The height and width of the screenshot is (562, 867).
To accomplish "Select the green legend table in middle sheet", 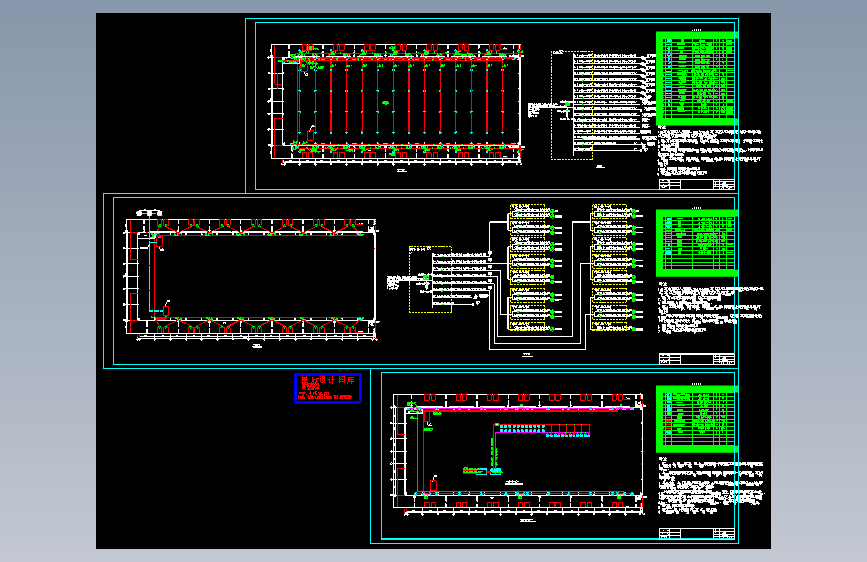I will tap(697, 243).
